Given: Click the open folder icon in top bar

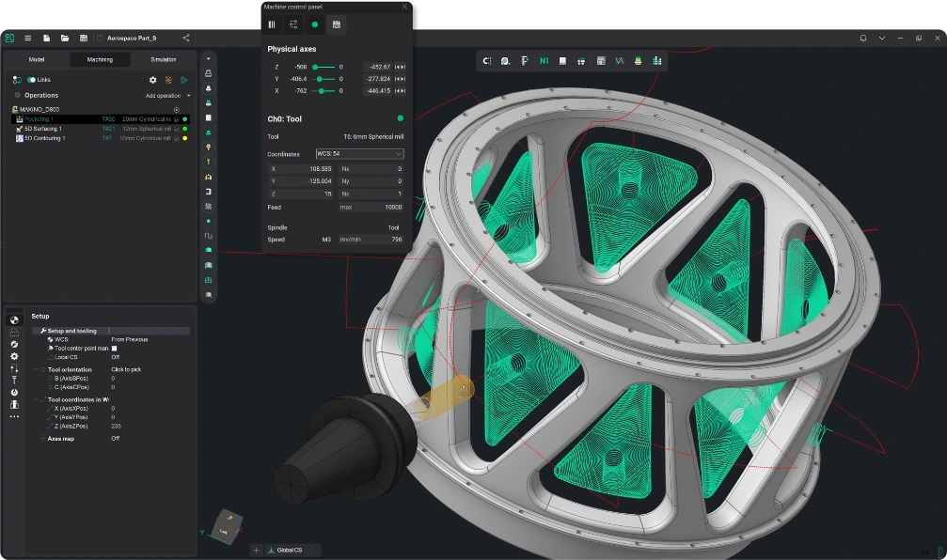Looking at the screenshot, I should [x=65, y=38].
